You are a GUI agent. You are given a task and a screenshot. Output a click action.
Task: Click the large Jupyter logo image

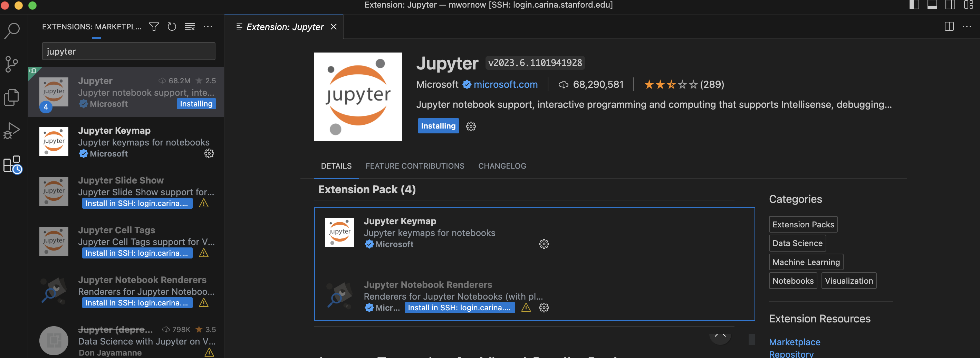[358, 97]
